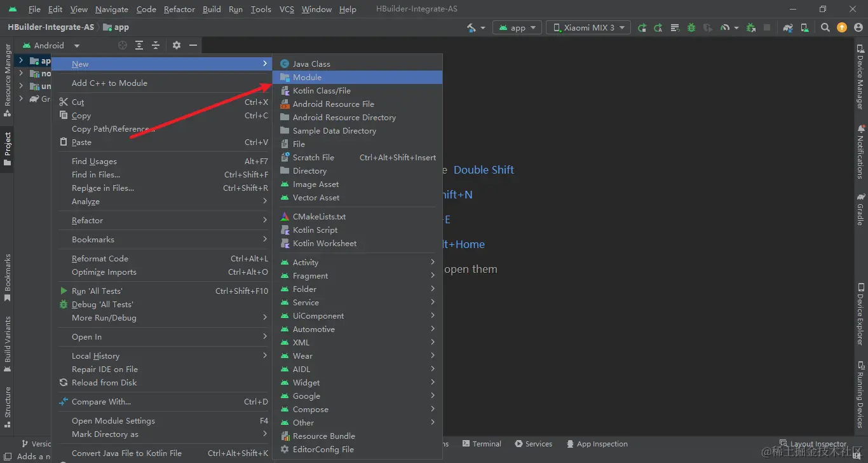
Task: Open the Layout Inspector tool window
Action: pos(813,444)
